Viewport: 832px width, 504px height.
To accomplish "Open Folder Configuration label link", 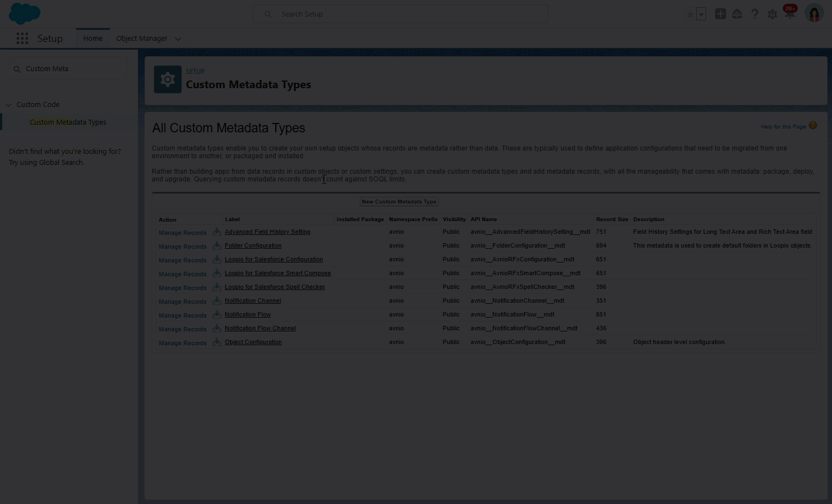I will click(x=253, y=246).
